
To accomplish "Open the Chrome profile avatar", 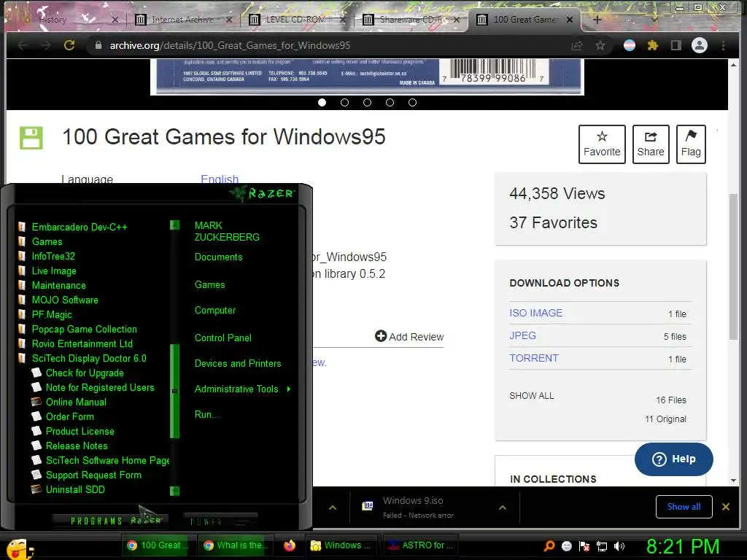I will 700,45.
